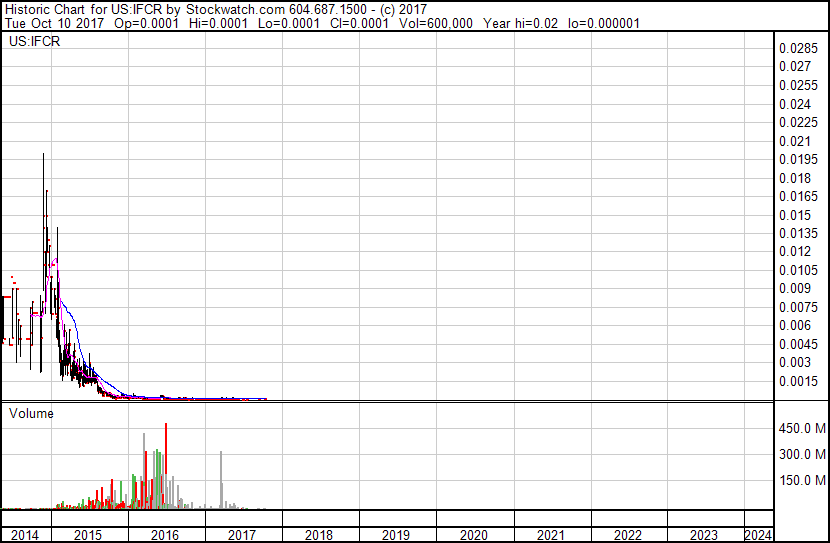Image resolution: width=830 pixels, height=543 pixels.
Task: Click the tall gray volume bar in 2017
Action: pyautogui.click(x=220, y=481)
